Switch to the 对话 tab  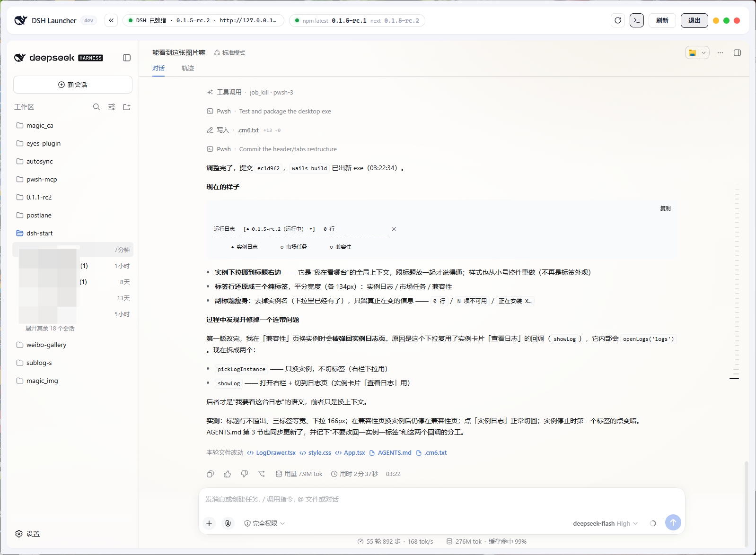[158, 68]
